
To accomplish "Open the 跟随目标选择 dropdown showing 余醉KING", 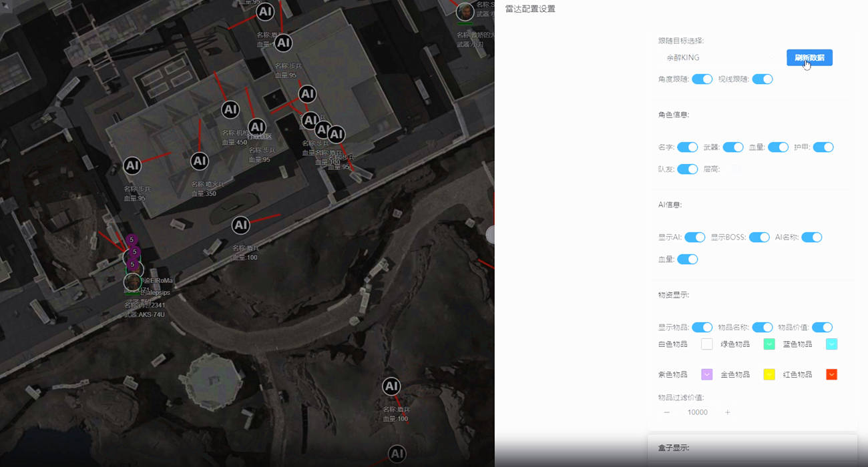I will click(718, 58).
